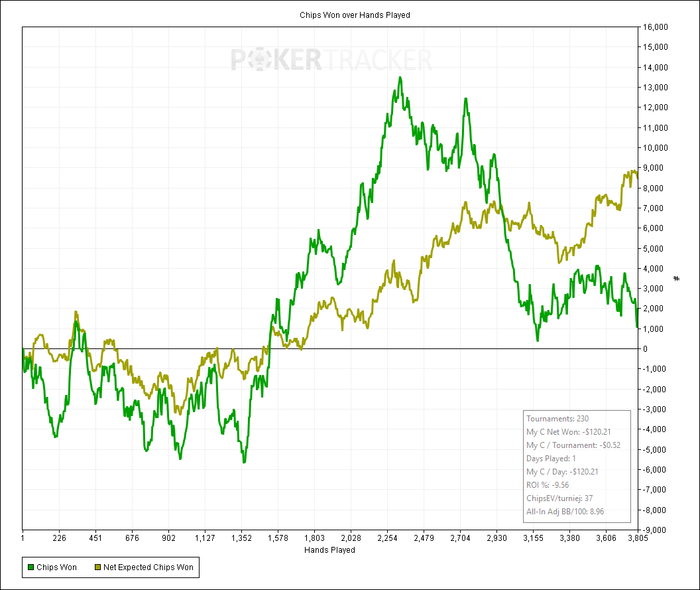
Task: Click the 2,254 x-axis tick label
Action: point(388,538)
